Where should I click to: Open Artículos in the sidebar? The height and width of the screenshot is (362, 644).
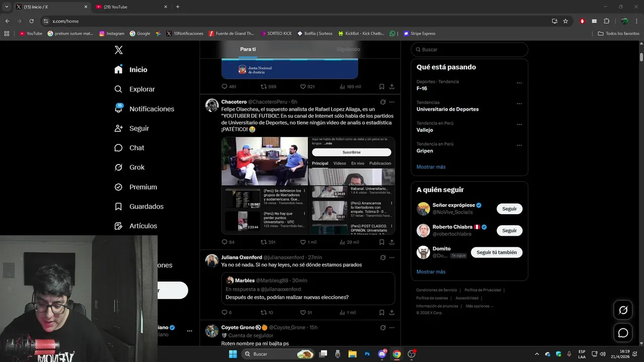135,226
